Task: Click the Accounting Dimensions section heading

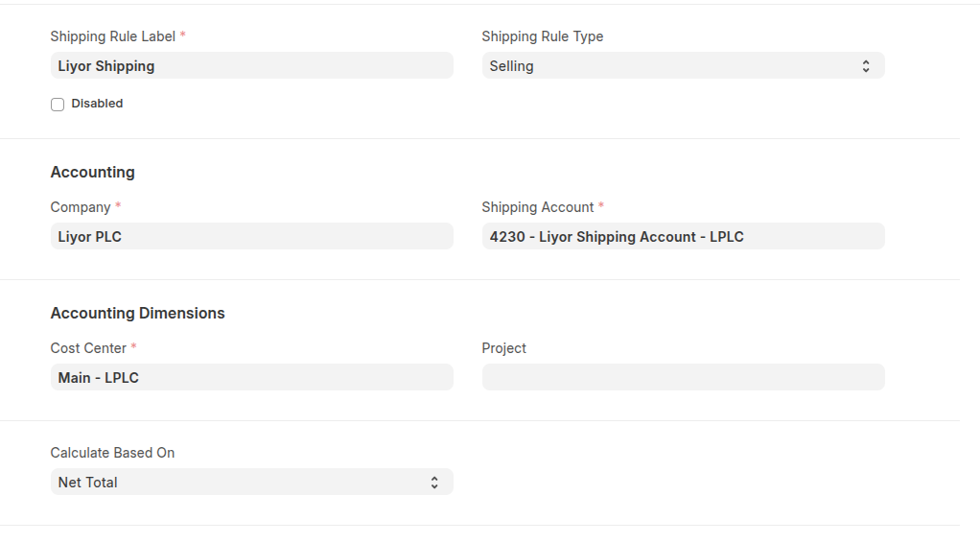Action: [x=137, y=314]
